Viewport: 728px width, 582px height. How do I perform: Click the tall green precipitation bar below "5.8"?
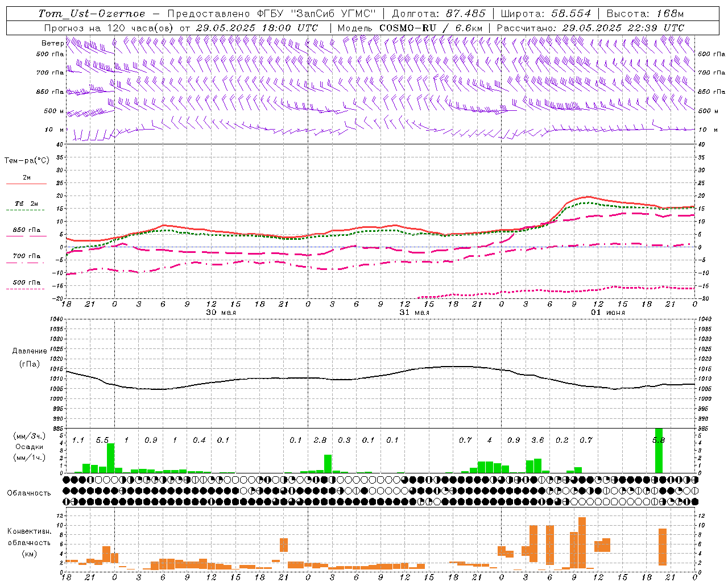click(659, 451)
